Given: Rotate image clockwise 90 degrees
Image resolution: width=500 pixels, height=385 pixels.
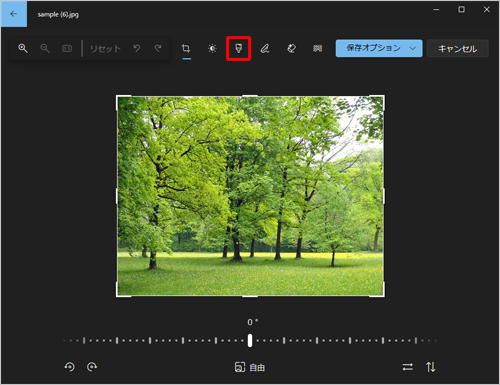Looking at the screenshot, I should (92, 367).
